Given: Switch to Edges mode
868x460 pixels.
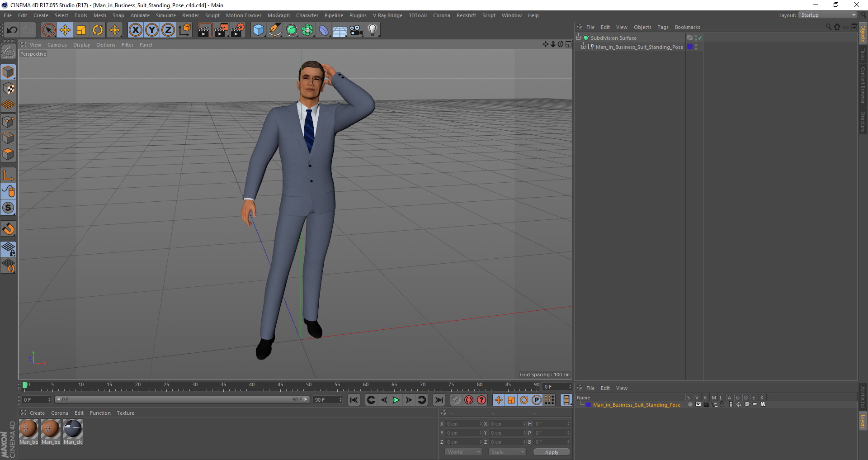Looking at the screenshot, I should point(8,138).
